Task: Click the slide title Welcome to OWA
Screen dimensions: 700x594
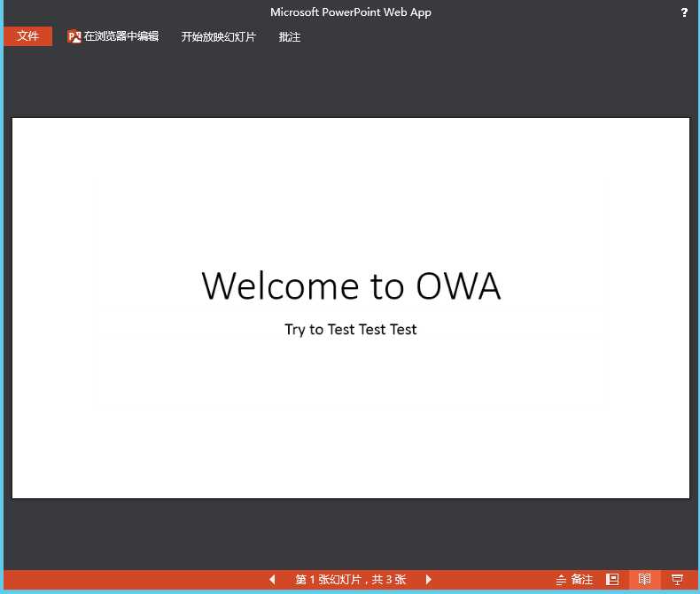Action: (351, 285)
